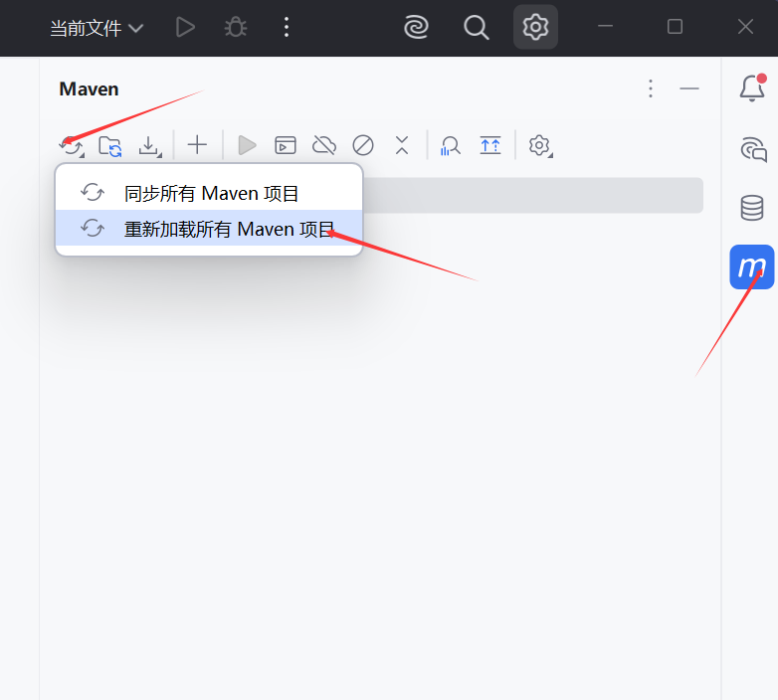778x700 pixels.
Task: Toggle Maven tool window button
Action: tap(752, 266)
